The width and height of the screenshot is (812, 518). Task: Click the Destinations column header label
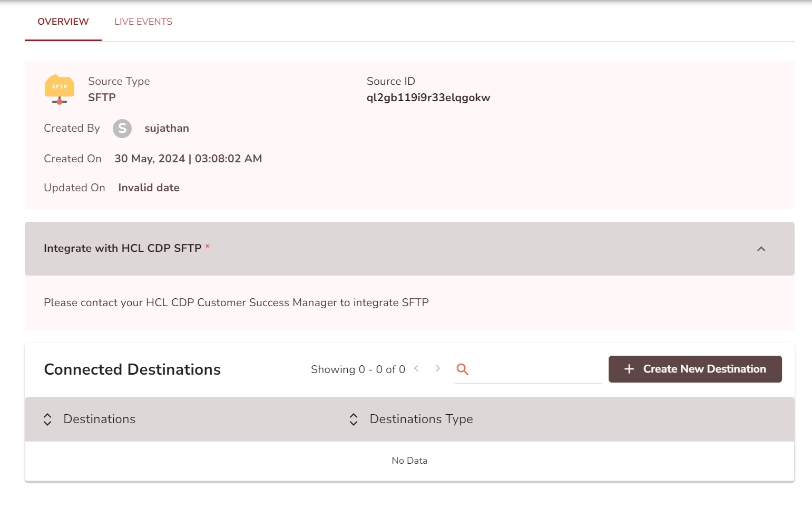(100, 419)
